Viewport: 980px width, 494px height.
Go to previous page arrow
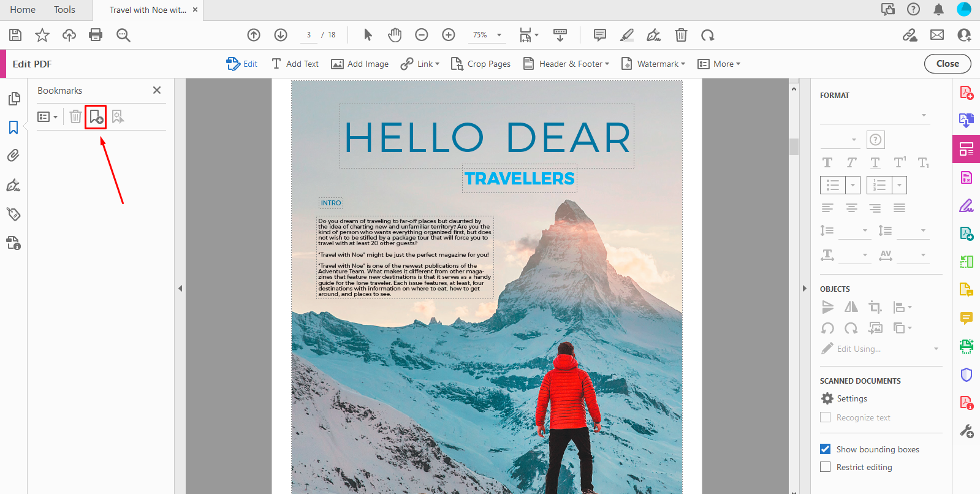point(254,35)
